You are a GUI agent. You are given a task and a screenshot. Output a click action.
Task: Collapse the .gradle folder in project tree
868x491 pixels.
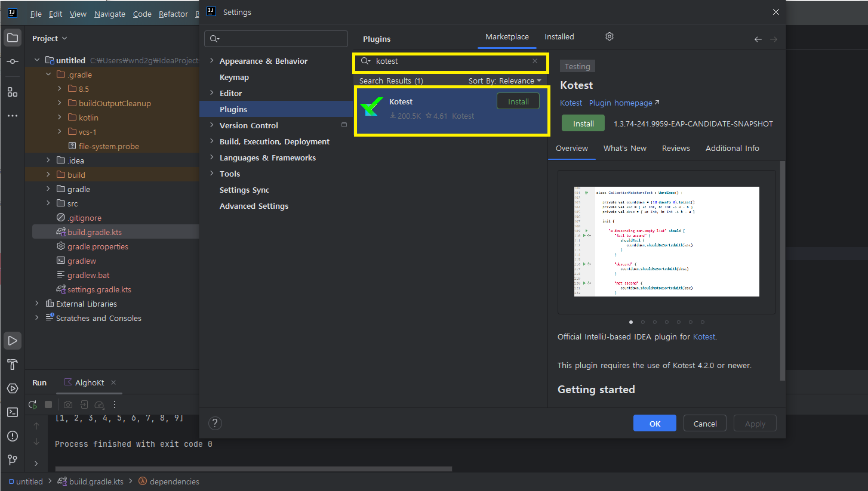[x=48, y=75]
